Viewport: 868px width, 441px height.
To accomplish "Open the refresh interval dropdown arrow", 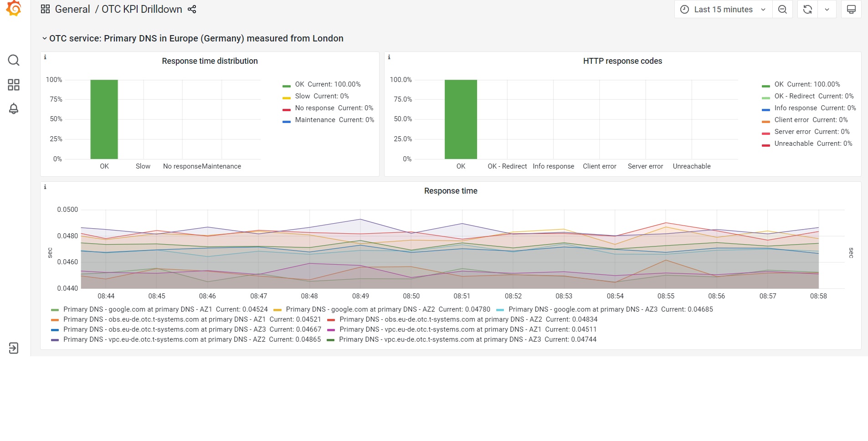I will coord(828,9).
